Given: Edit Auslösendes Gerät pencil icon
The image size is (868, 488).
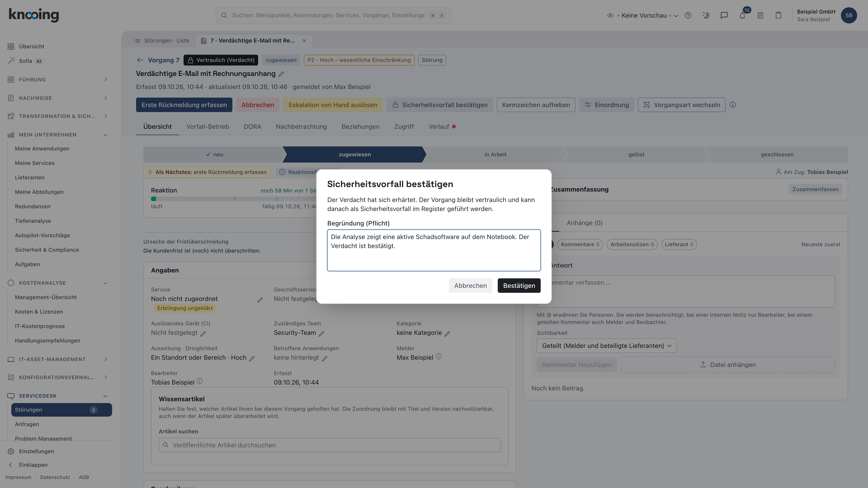Looking at the screenshot, I should [203, 334].
